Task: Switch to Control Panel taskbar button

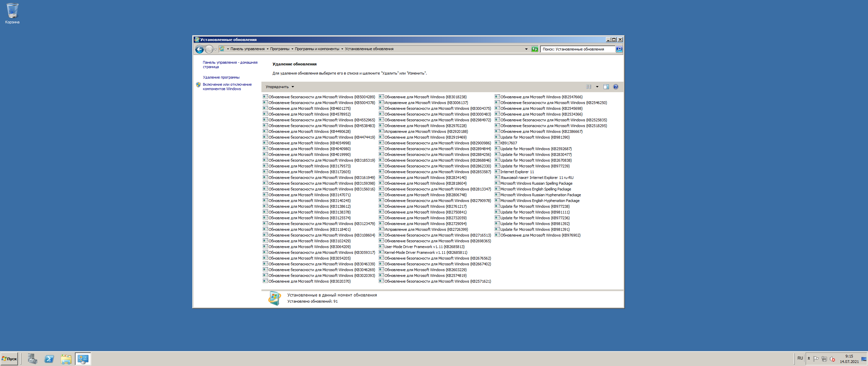Action: pyautogui.click(x=83, y=359)
